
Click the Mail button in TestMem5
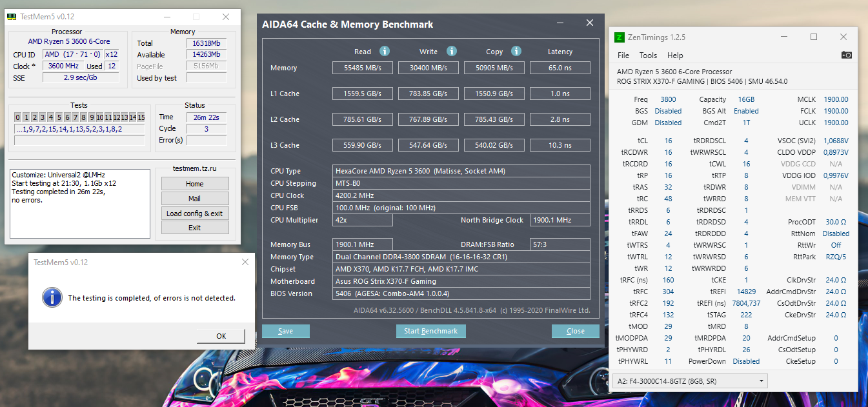point(195,199)
